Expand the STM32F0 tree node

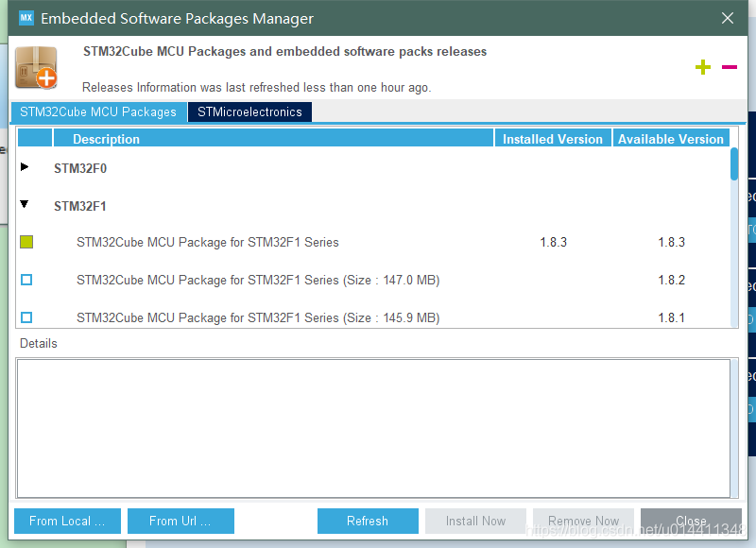[26, 166]
